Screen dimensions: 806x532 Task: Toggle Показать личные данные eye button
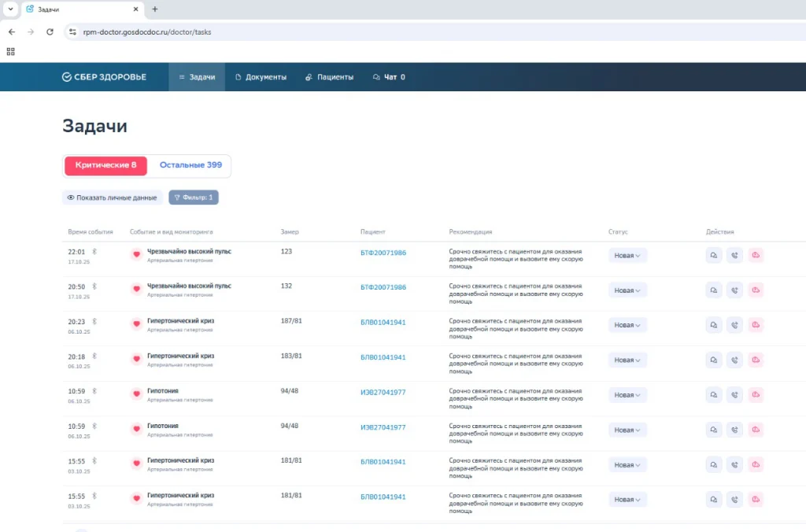112,198
